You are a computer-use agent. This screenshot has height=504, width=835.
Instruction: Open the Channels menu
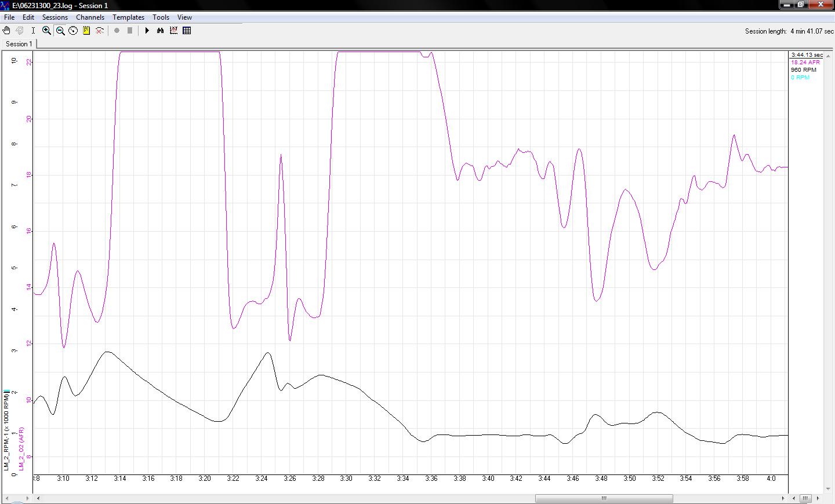90,17
